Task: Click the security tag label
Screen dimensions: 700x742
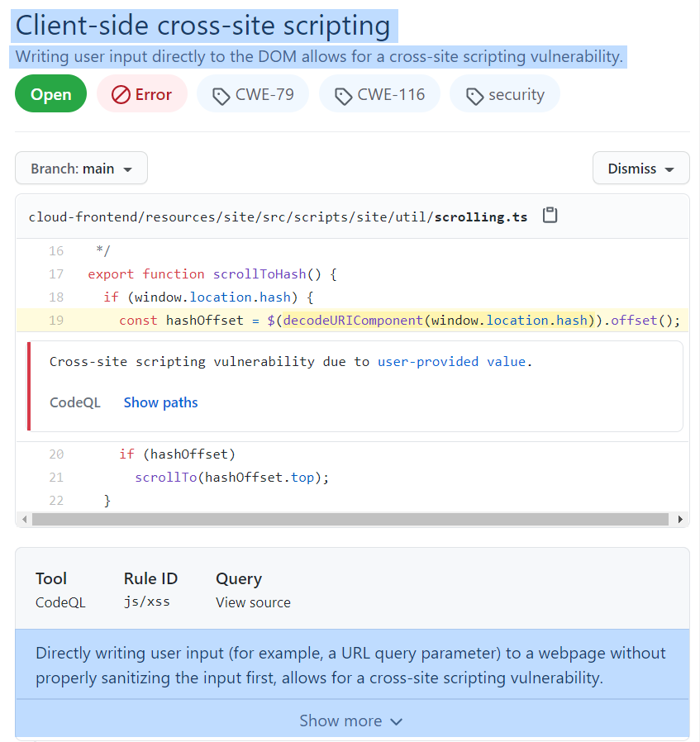Action: click(x=504, y=94)
